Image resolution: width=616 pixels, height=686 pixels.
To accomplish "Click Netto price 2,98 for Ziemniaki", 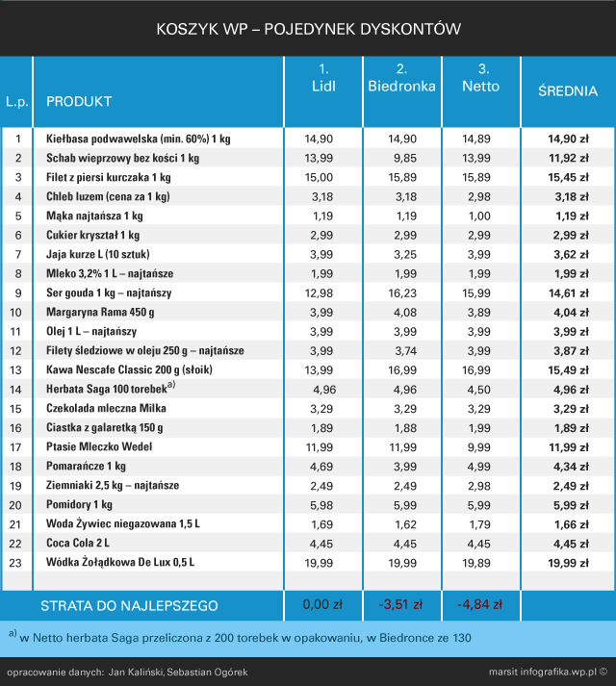I will (479, 486).
